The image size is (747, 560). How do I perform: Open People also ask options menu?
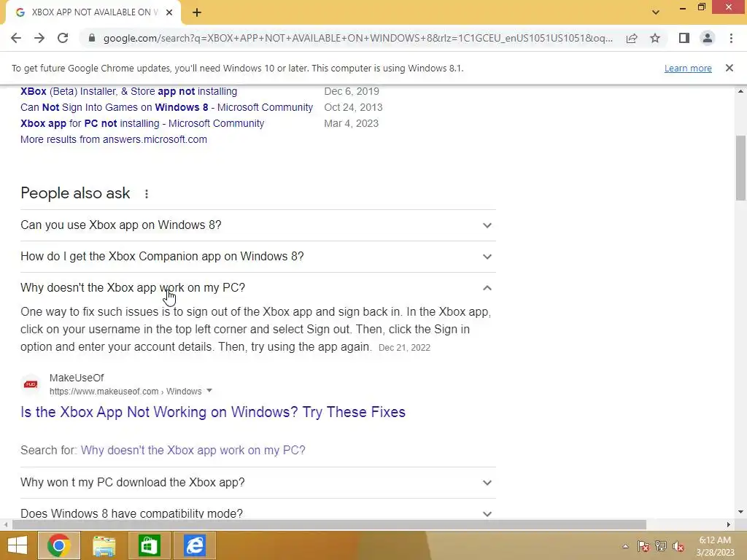(147, 194)
